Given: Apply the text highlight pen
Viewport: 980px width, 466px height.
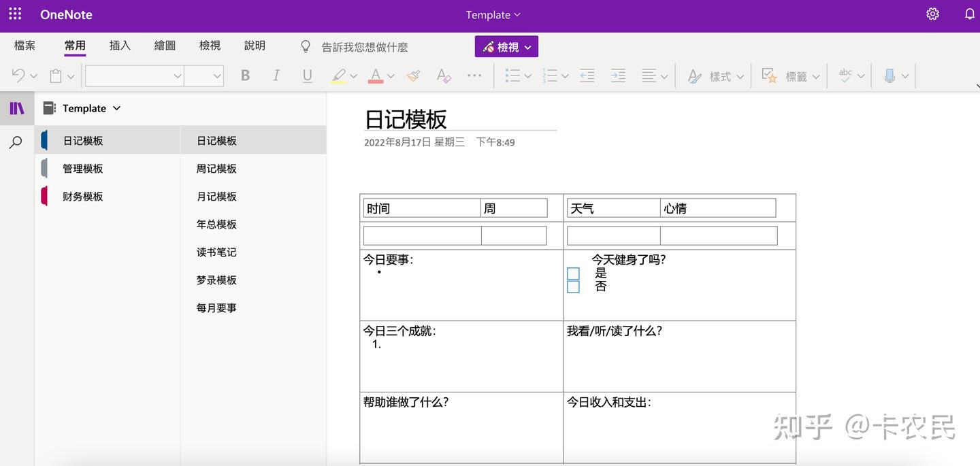Looking at the screenshot, I should coord(338,76).
